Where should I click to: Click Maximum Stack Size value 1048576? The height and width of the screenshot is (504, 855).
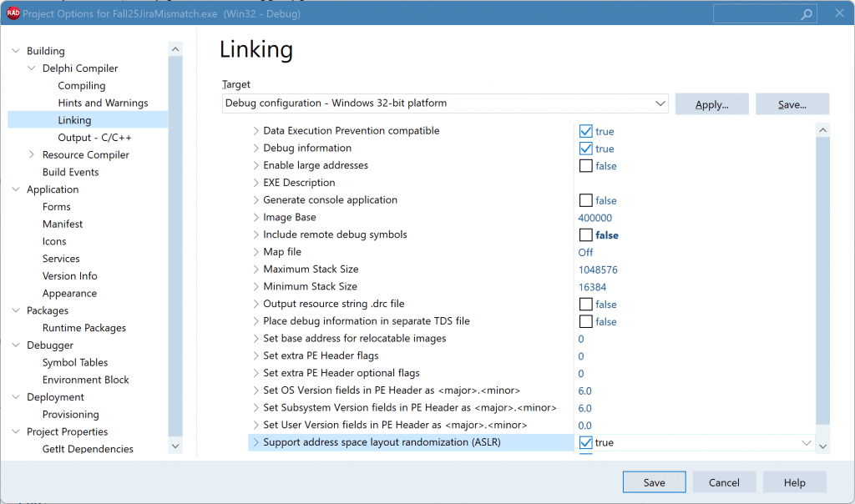pos(598,270)
